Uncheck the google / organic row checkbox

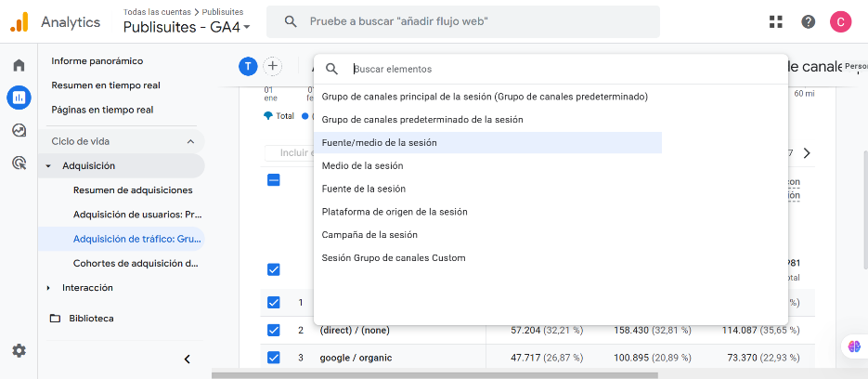pyautogui.click(x=274, y=358)
